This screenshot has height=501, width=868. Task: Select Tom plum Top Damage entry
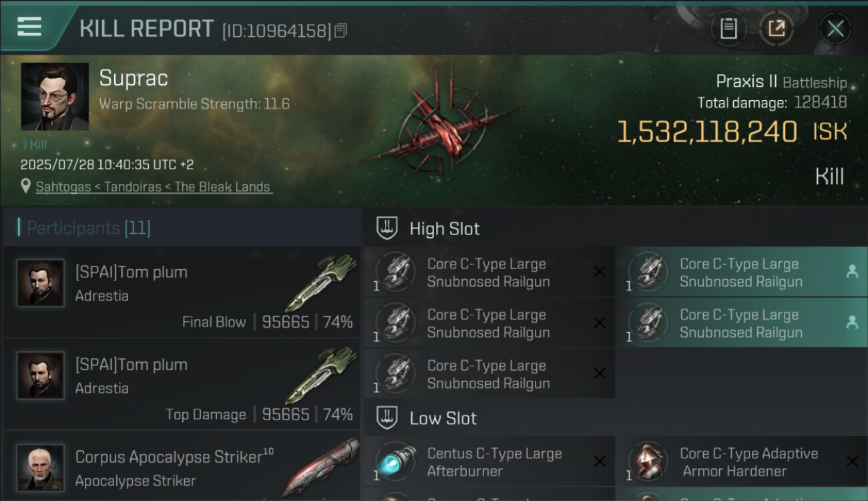click(182, 384)
